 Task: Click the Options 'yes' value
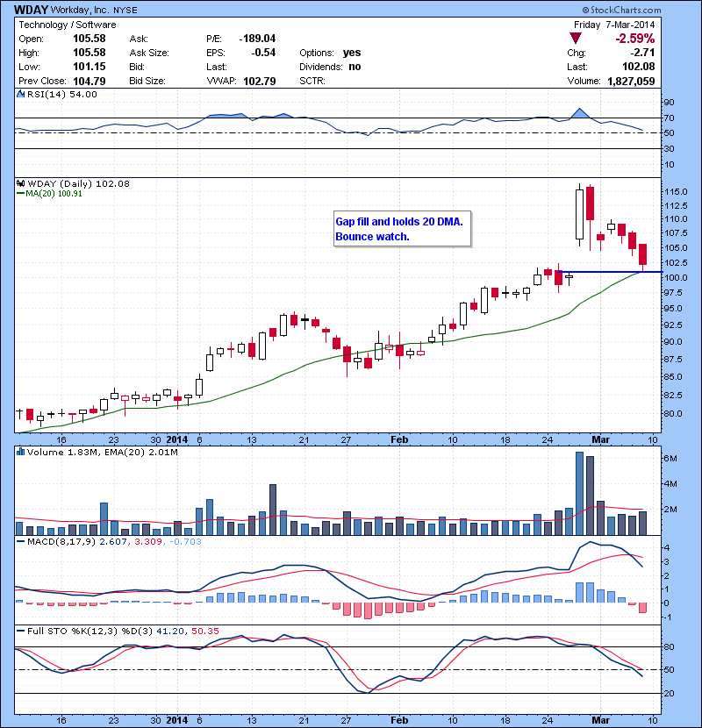(352, 53)
